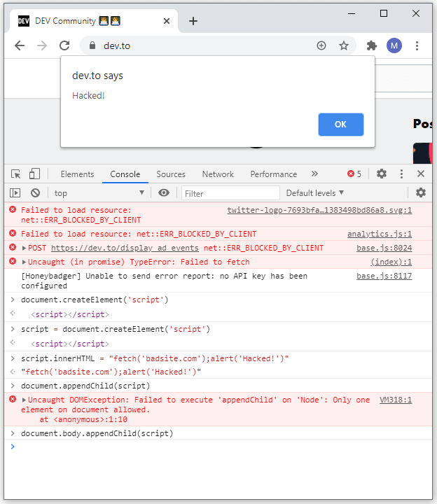Image resolution: width=437 pixels, height=504 pixels.
Task: Click the dev.to address bar URL
Action: (117, 45)
